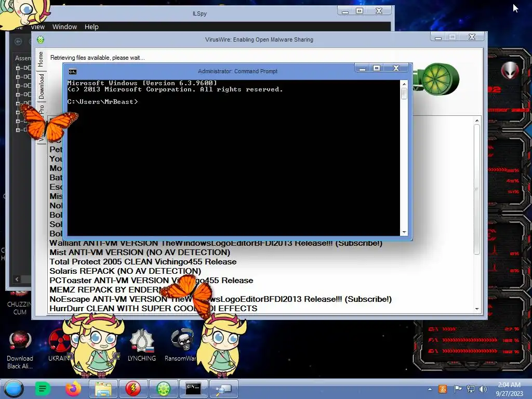This screenshot has height=399, width=532.
Task: Switch to VirusWire Download tab
Action: click(42, 86)
